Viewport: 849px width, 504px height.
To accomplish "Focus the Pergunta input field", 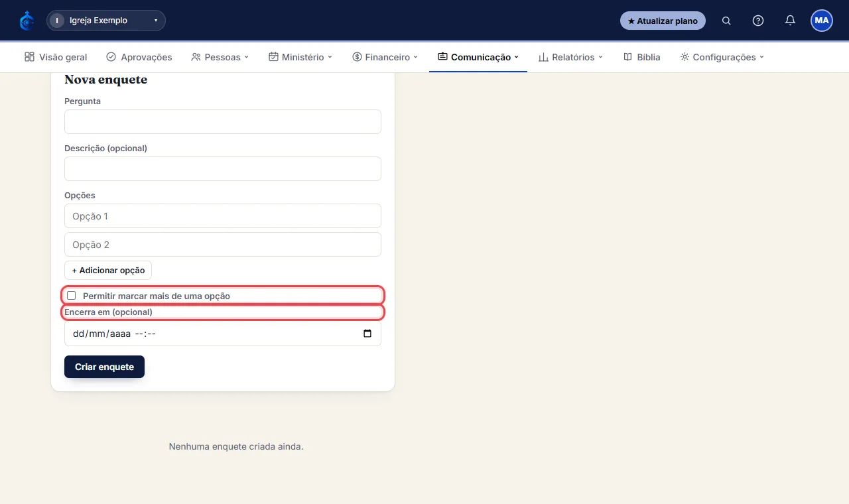I will [223, 122].
